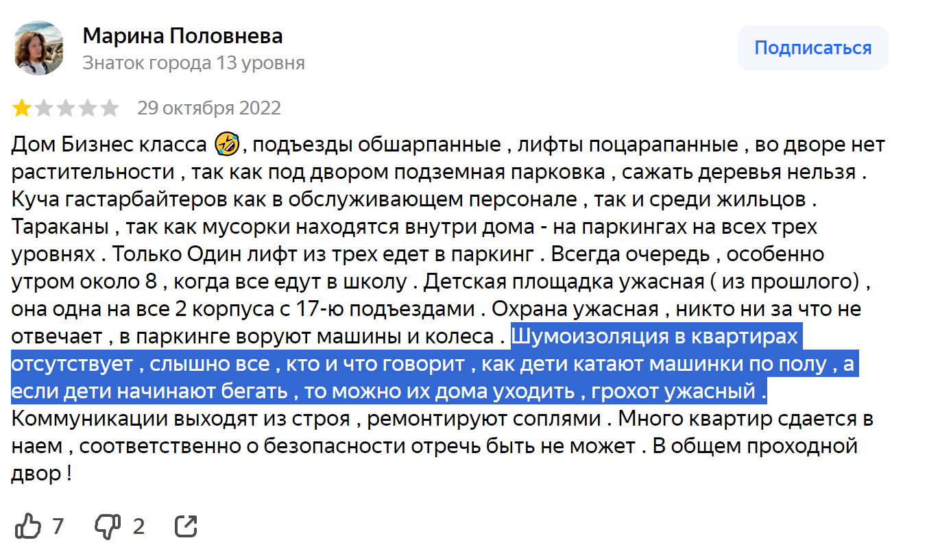Screen dimensions: 940x560
Task: Click the like count 7
Action: 58,526
